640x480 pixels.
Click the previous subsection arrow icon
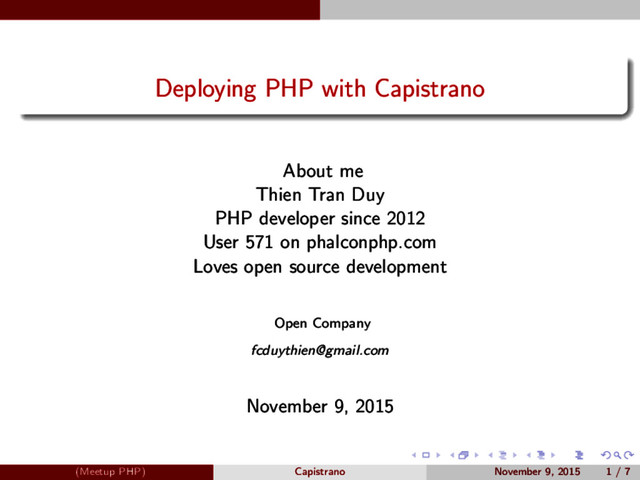tap(491, 455)
